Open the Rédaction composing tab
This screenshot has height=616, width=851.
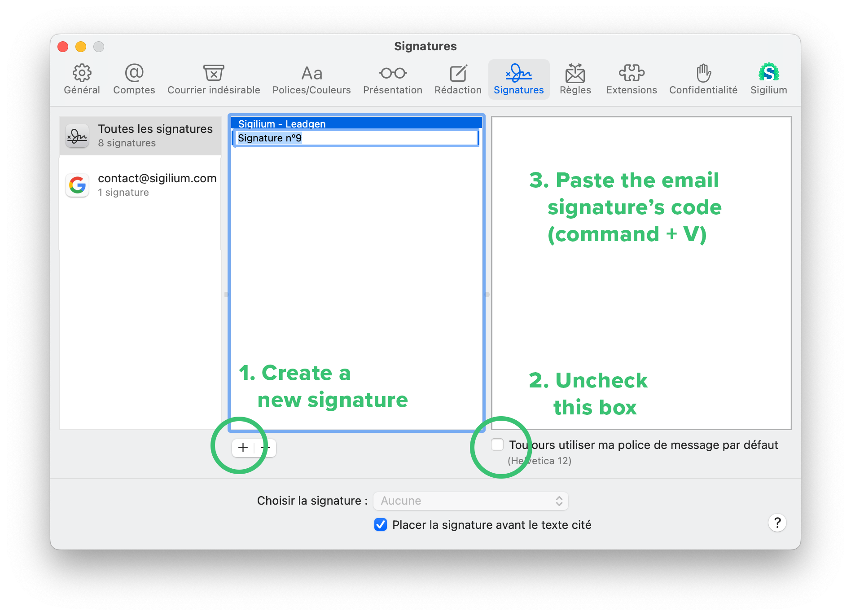tap(458, 79)
